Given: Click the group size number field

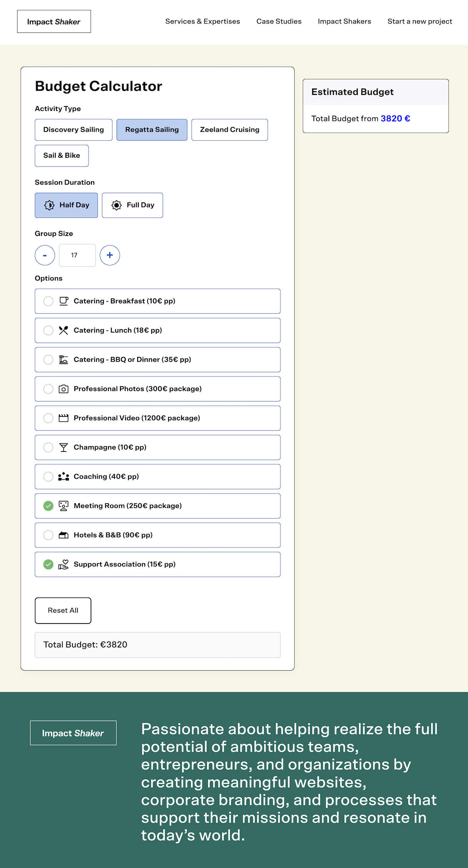Looking at the screenshot, I should tap(77, 255).
